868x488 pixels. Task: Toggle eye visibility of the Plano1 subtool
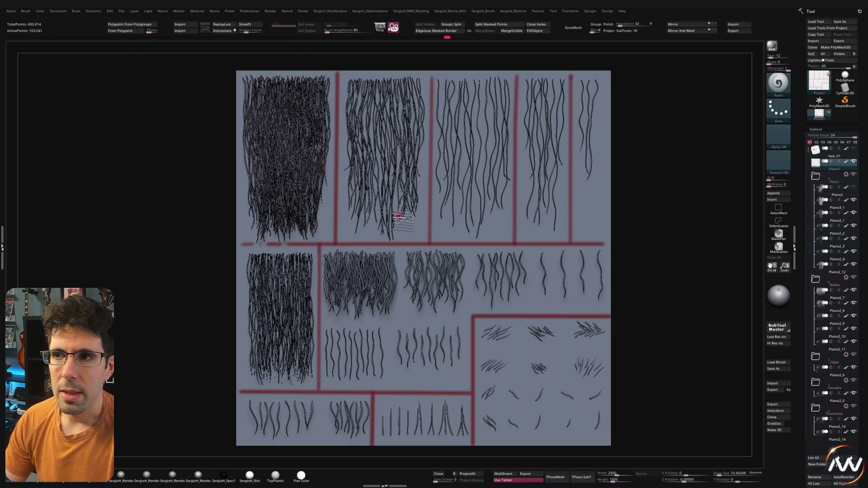pos(854,161)
